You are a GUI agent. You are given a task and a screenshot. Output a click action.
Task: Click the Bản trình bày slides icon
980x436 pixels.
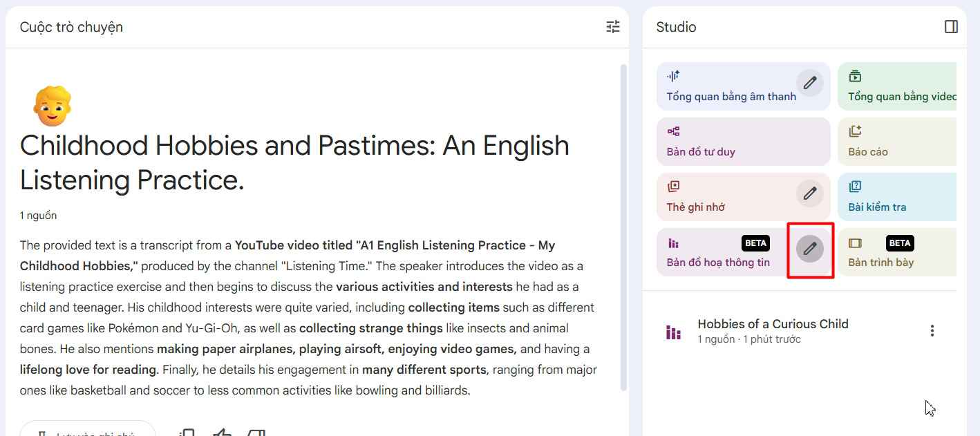[856, 243]
